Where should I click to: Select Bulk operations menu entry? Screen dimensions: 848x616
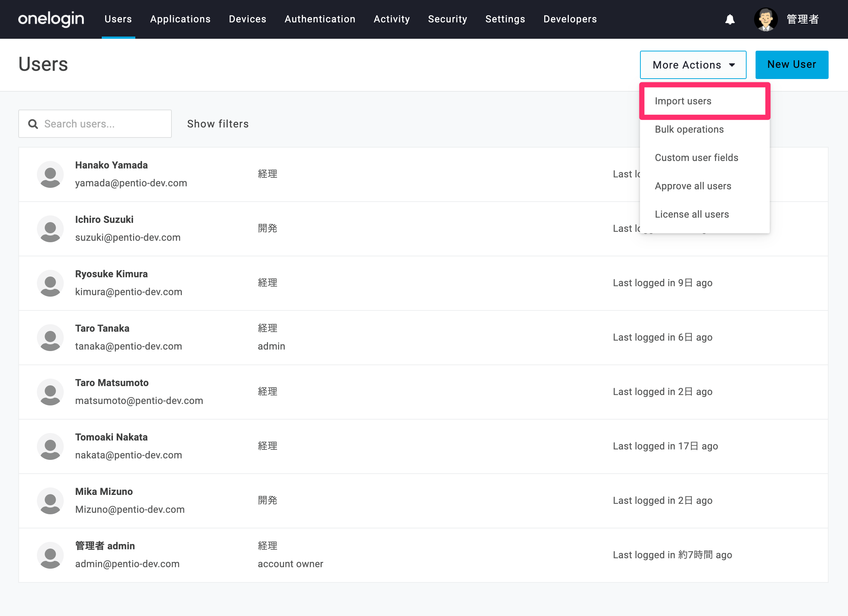tap(704, 129)
